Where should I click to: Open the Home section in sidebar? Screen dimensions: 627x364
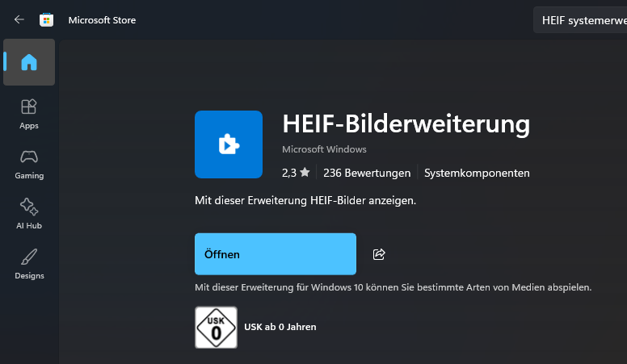pos(29,62)
